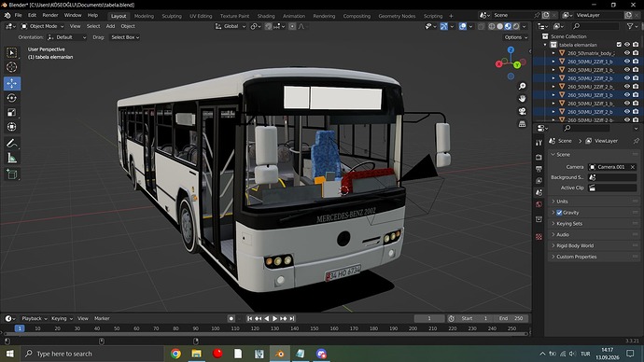Jump to end frame button
This screenshot has width=644, height=362.
click(292, 318)
